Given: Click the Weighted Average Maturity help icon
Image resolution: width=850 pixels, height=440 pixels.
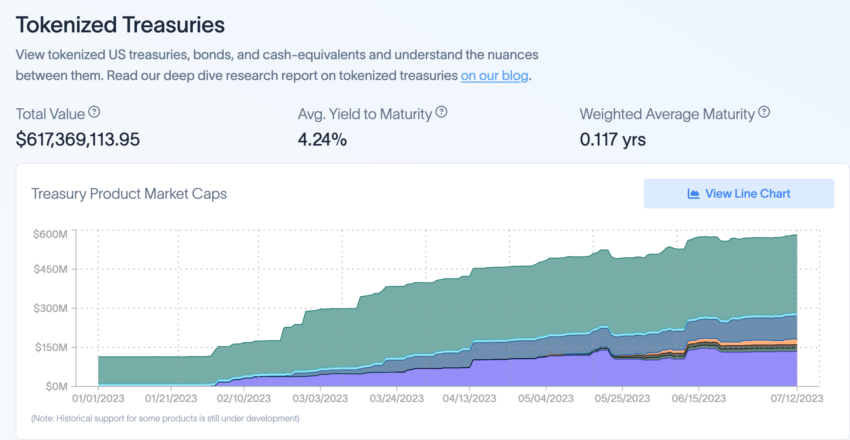Looking at the screenshot, I should (764, 113).
